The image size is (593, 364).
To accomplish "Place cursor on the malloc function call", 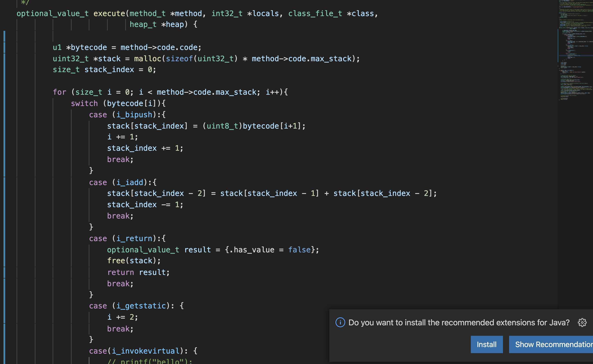I will [x=147, y=58].
